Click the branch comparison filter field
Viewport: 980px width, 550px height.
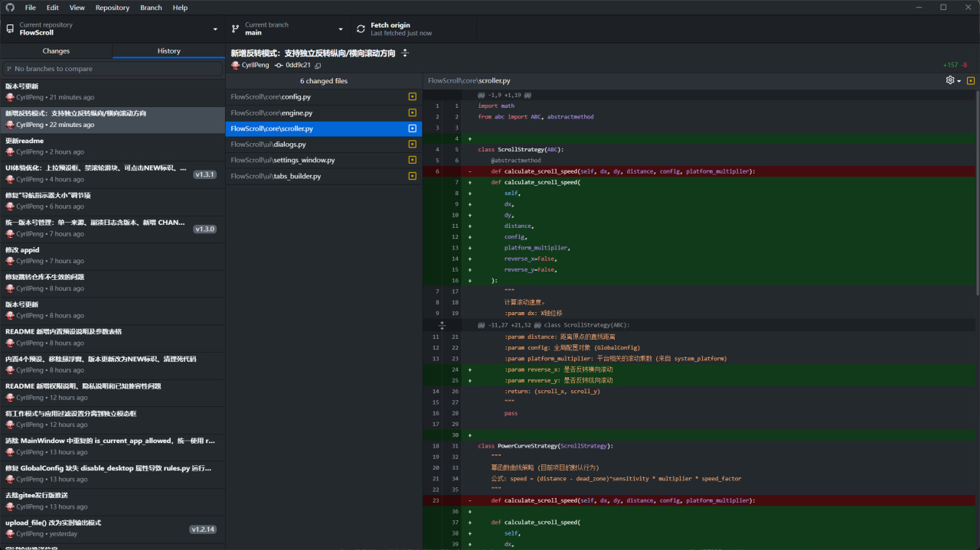click(x=113, y=69)
